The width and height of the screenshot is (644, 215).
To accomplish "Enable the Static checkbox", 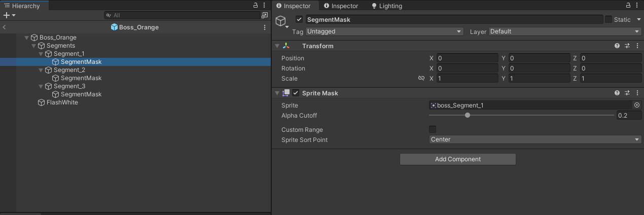I will (x=609, y=20).
